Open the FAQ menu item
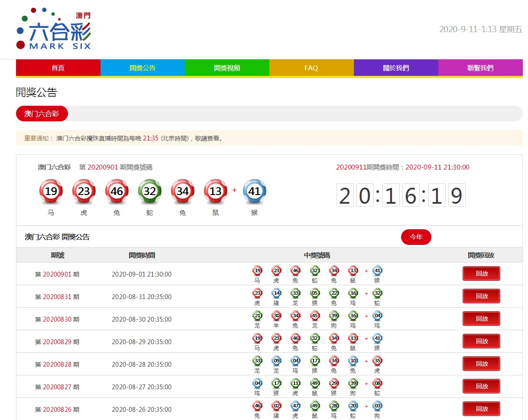 click(311, 68)
